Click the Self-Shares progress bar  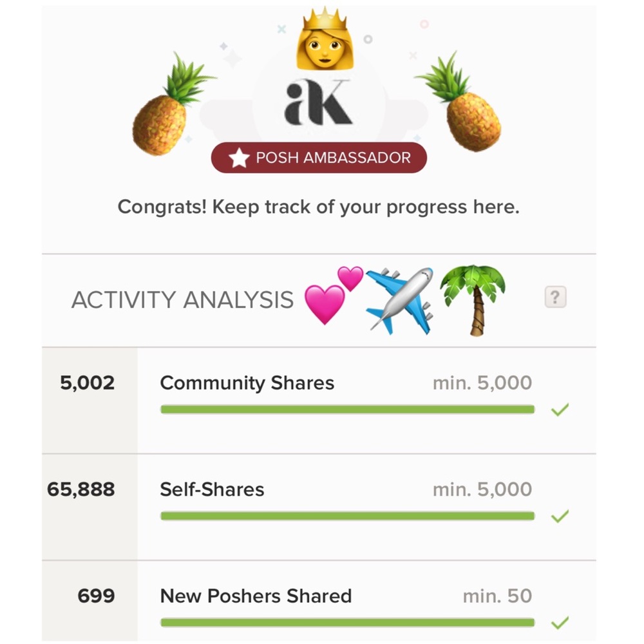(x=347, y=516)
